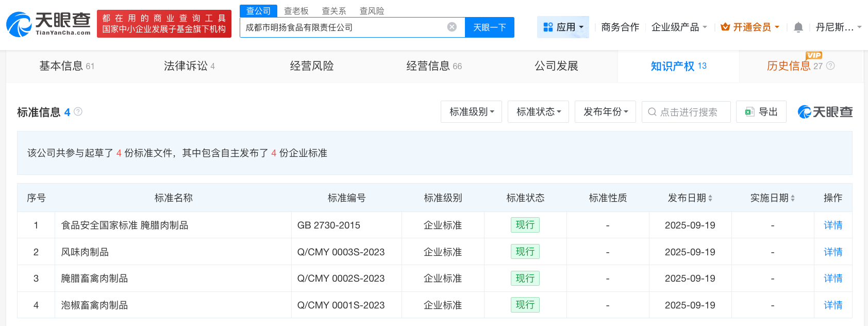Open the 发布年份 dropdown filter
This screenshot has width=868, height=326.
(605, 111)
